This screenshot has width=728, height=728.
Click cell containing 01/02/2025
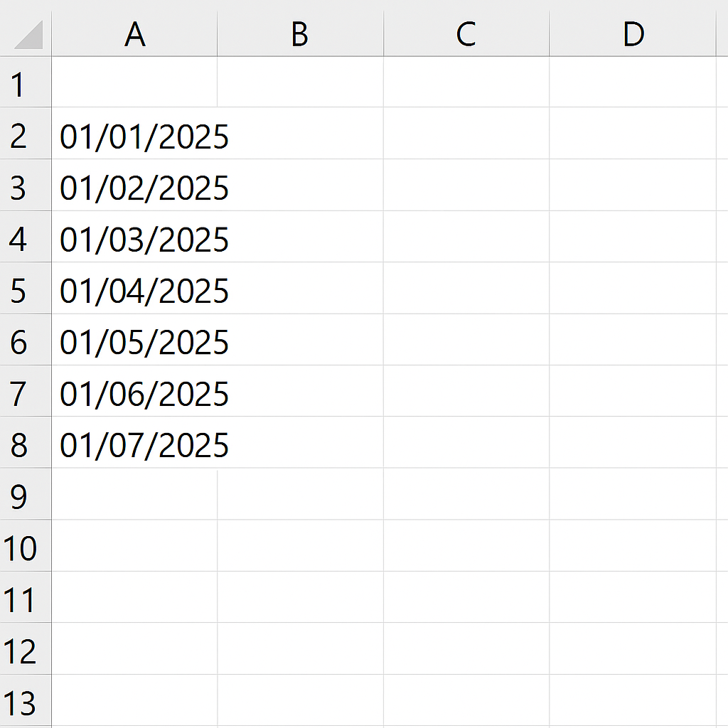click(134, 186)
